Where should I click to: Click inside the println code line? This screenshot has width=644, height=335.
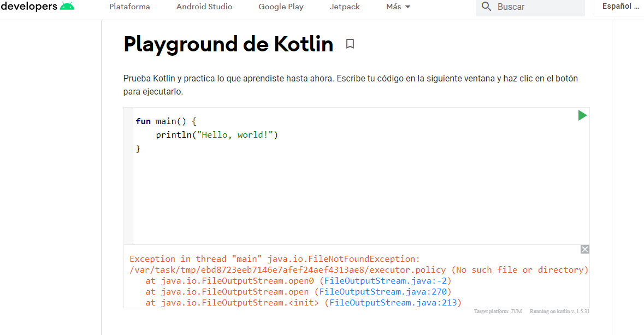pos(217,135)
